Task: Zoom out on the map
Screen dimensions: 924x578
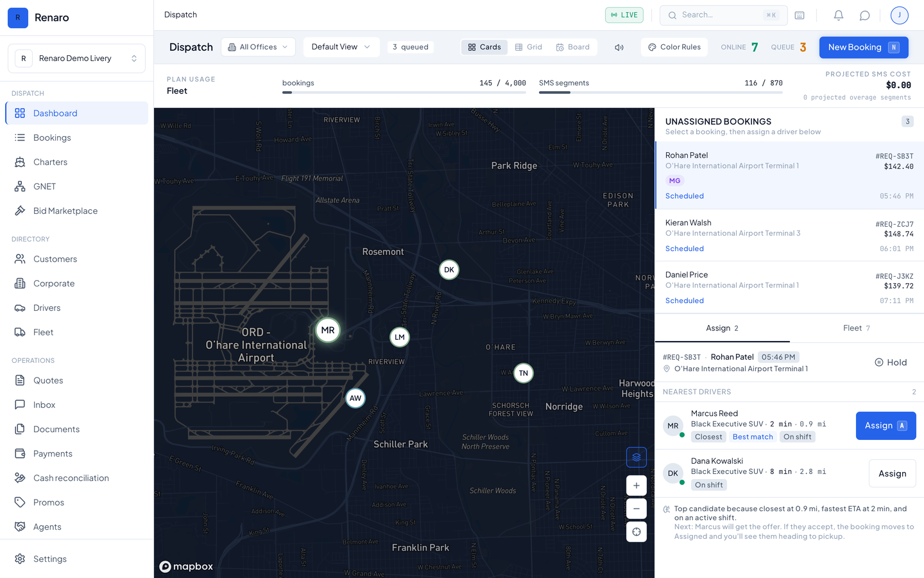Action: [637, 509]
